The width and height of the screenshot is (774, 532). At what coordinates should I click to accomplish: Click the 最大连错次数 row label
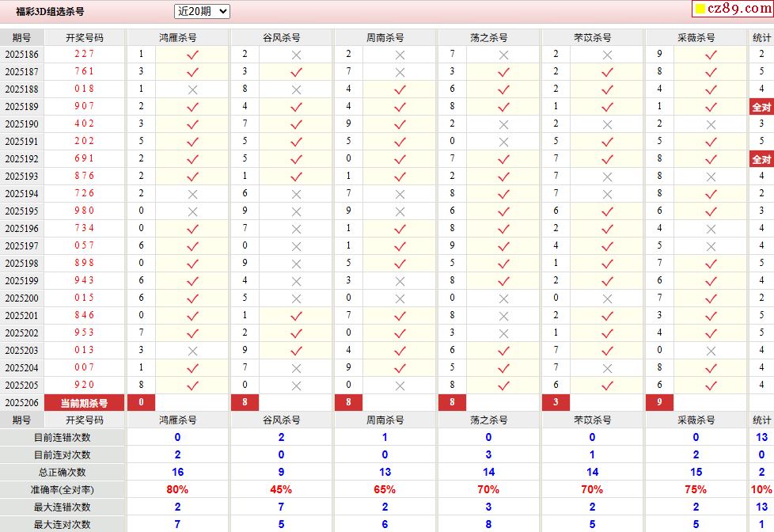pyautogui.click(x=63, y=507)
